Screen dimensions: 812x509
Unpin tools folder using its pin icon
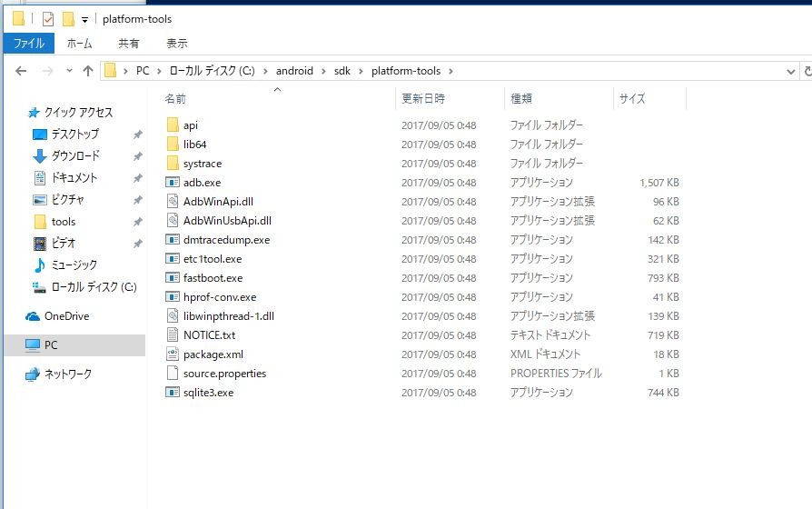[138, 222]
